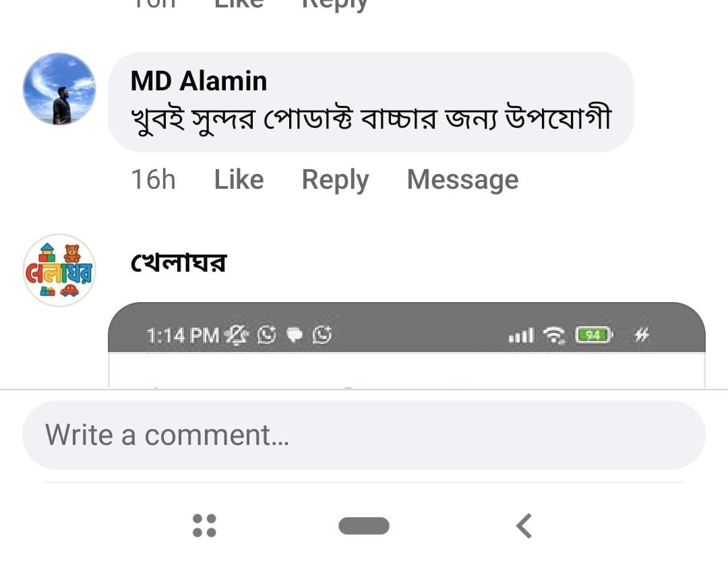
Task: Click the battery icon in the attached screenshot
Action: pos(593,334)
